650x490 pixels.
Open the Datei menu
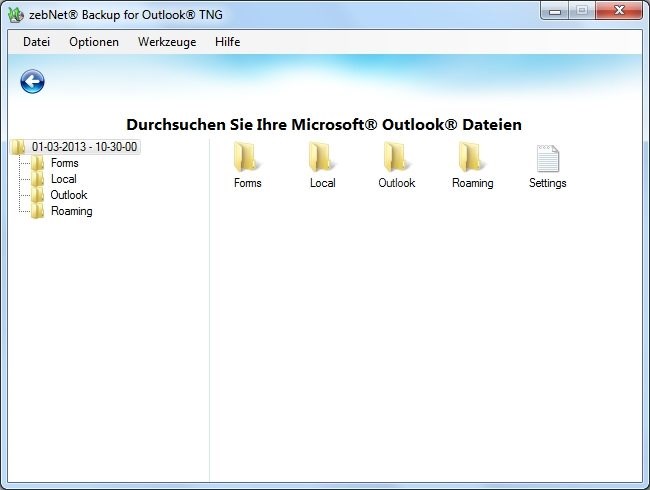click(36, 42)
